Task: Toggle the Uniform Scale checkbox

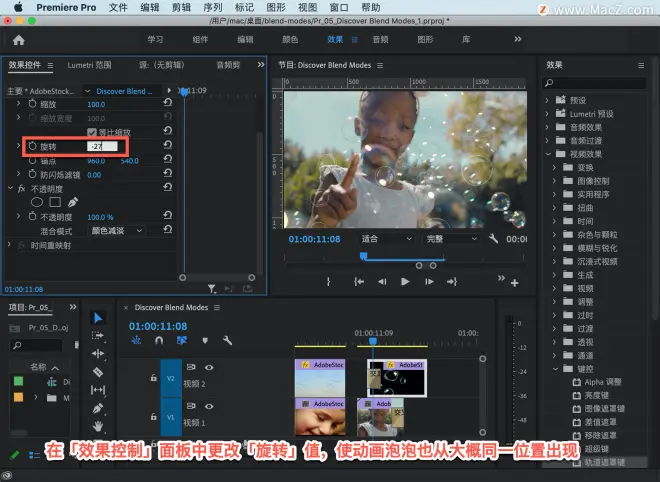Action: pyautogui.click(x=91, y=132)
